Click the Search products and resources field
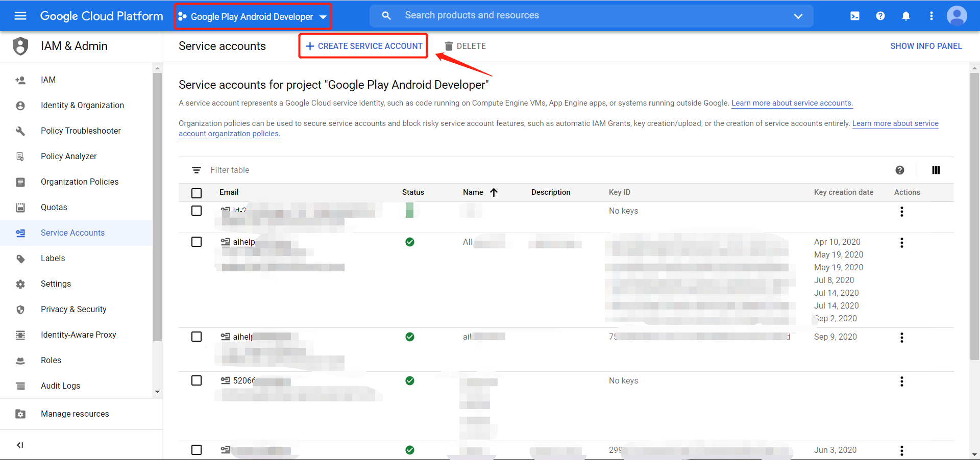Viewport: 980px width, 460px height. tap(592, 16)
